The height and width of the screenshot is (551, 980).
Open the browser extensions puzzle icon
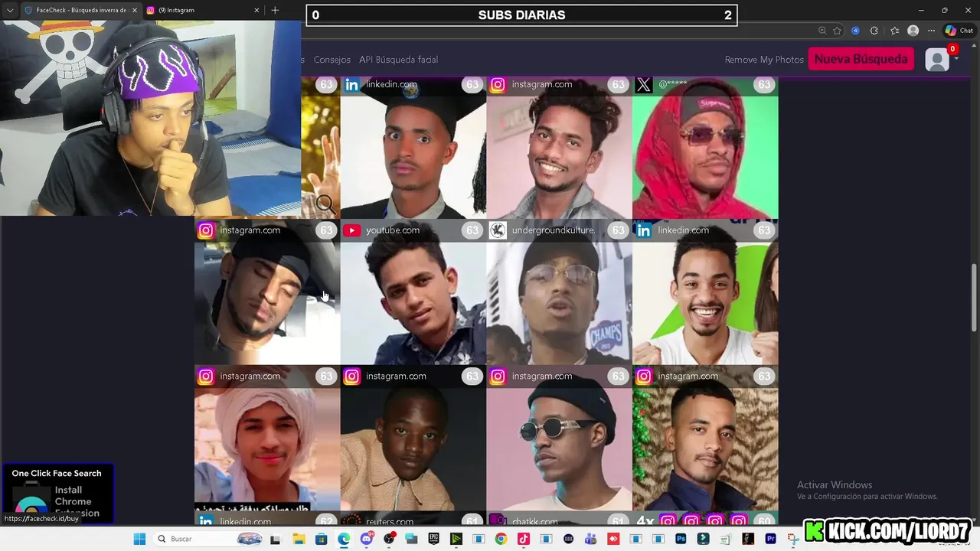874,31
